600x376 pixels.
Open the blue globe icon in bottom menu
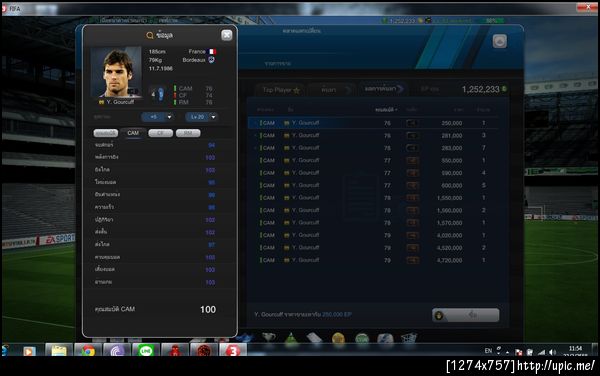385,338
